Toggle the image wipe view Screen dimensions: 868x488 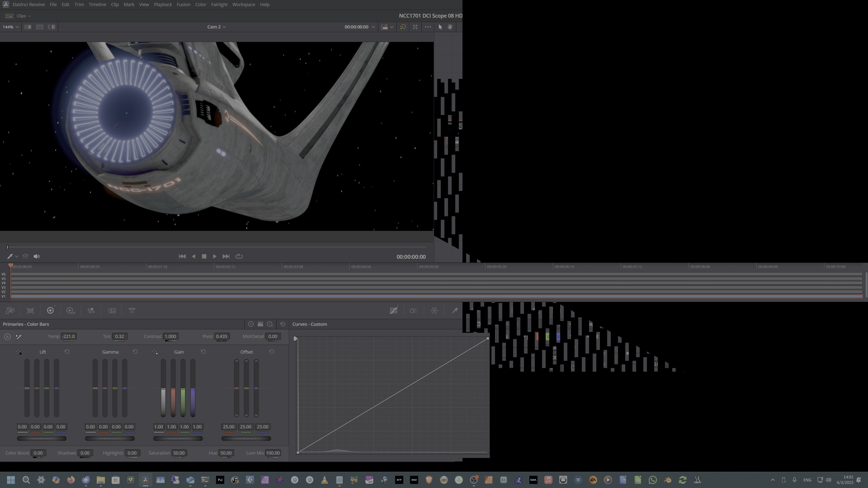point(28,27)
